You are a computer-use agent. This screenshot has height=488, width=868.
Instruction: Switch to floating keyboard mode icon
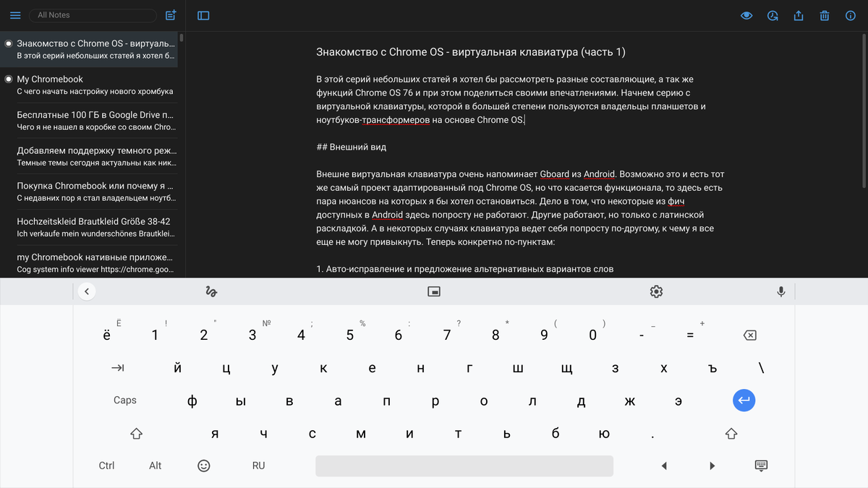(434, 291)
